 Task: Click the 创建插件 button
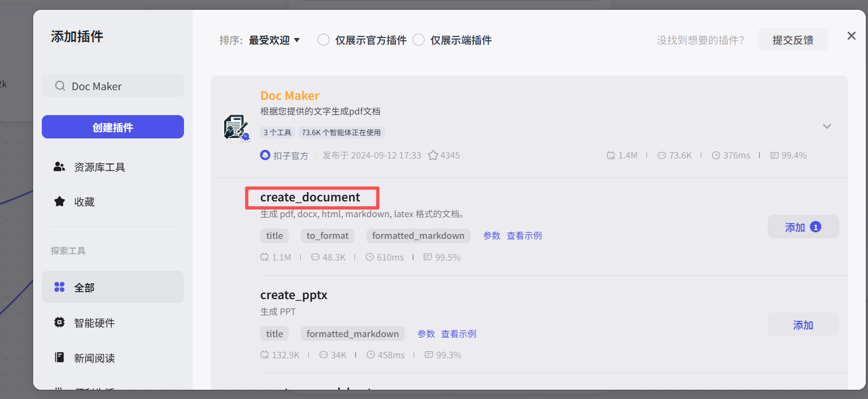(x=113, y=127)
